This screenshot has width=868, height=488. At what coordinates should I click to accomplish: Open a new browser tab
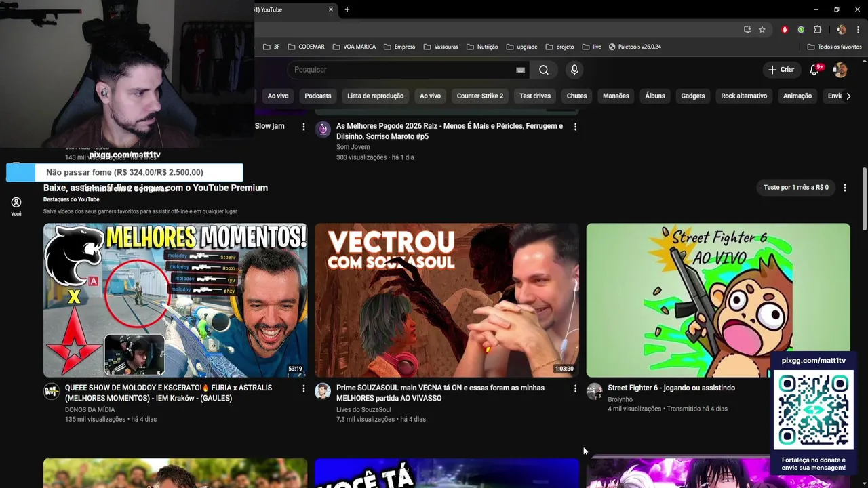coord(347,9)
